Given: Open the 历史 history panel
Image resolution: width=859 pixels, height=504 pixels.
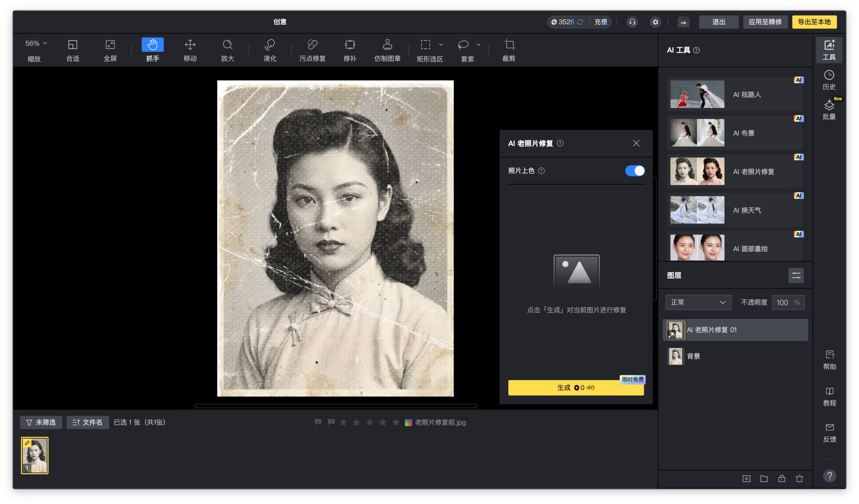Looking at the screenshot, I should (829, 80).
